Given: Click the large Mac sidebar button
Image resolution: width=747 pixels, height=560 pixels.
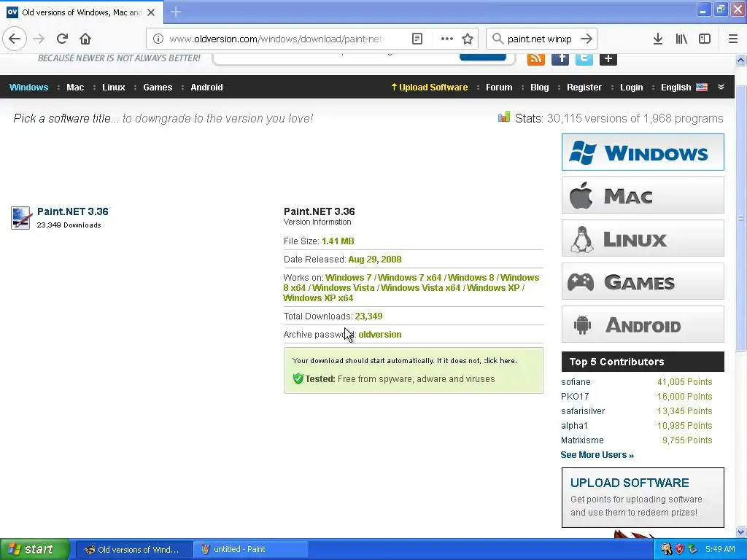Looking at the screenshot, I should pyautogui.click(x=643, y=195).
